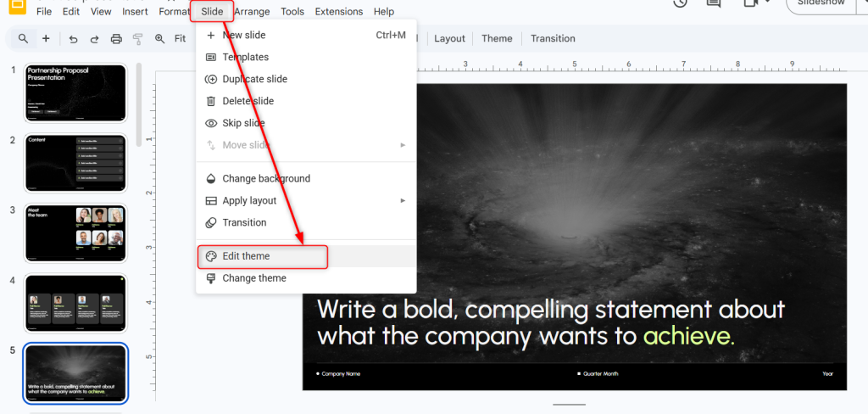Choose Change background menu entry
This screenshot has width=868, height=414.
click(306, 178)
